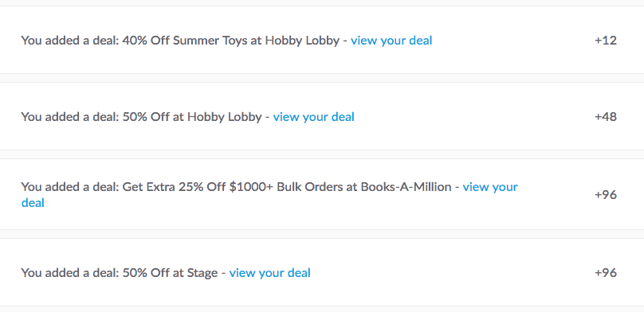Open view your deal link for Summer Toys
The width and height of the screenshot is (644, 312).
391,41
